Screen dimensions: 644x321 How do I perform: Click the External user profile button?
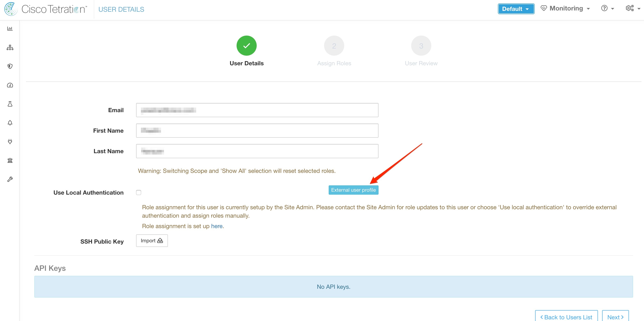(x=353, y=190)
